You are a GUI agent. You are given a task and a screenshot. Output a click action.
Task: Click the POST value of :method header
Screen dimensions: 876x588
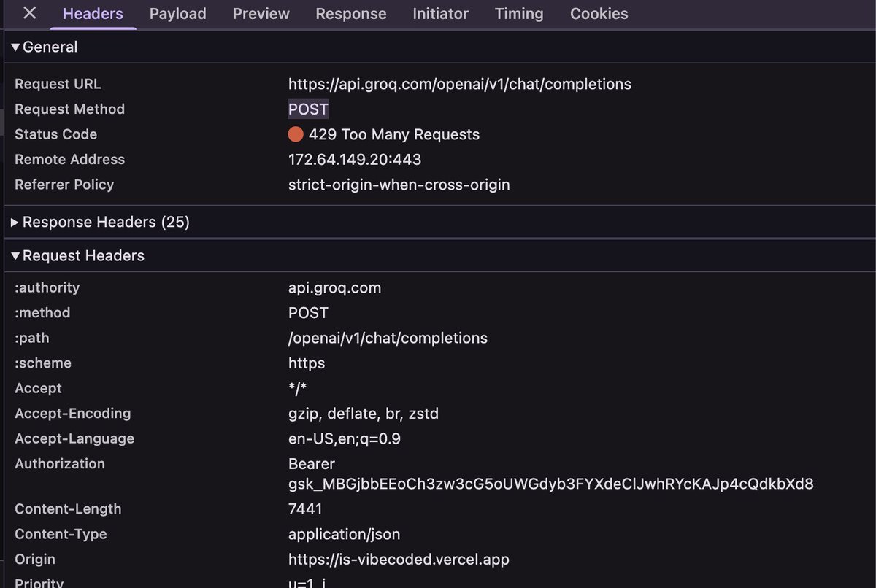(x=309, y=312)
